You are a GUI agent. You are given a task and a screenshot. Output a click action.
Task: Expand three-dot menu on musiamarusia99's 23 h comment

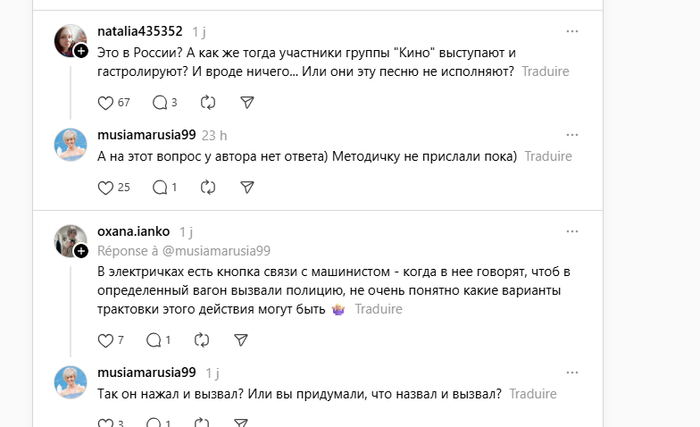tap(572, 135)
